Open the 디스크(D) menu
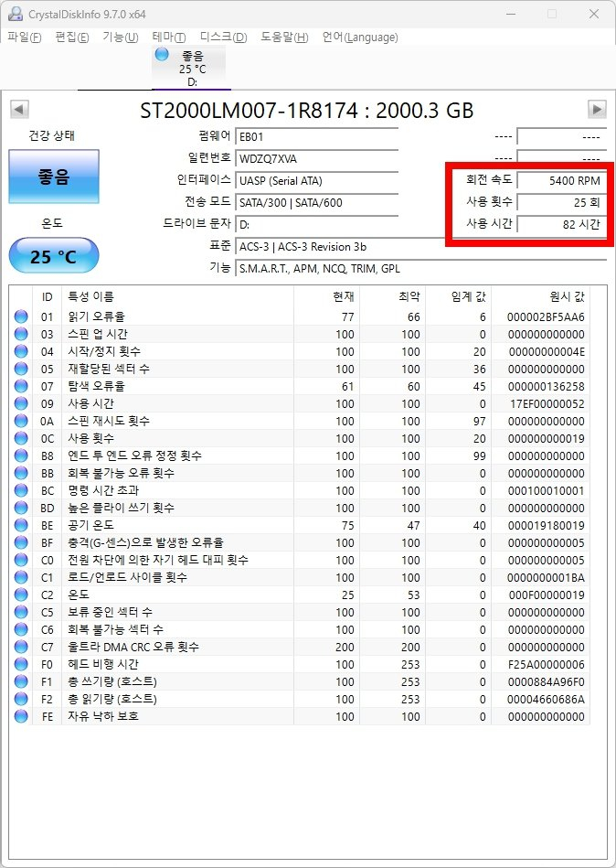 [x=223, y=38]
